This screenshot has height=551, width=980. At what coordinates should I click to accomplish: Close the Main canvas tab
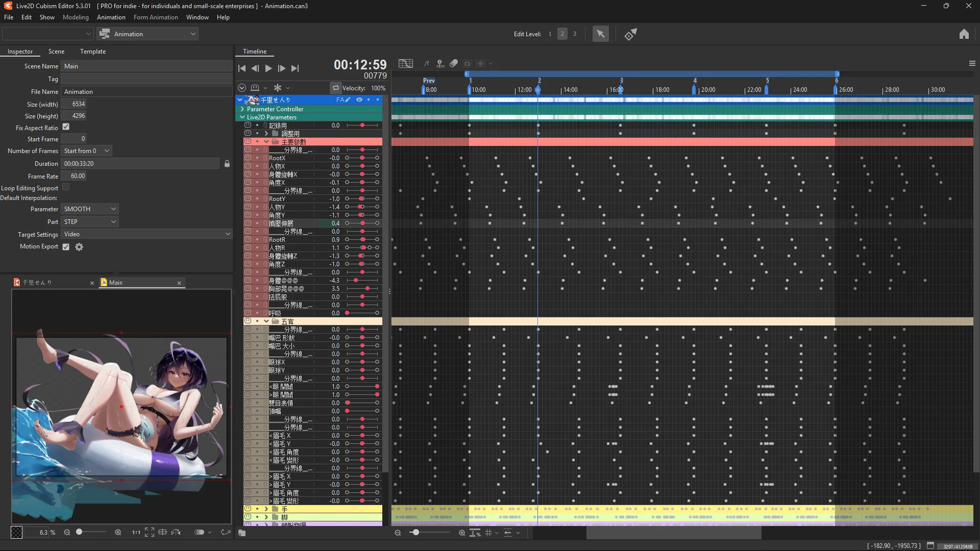tap(179, 283)
